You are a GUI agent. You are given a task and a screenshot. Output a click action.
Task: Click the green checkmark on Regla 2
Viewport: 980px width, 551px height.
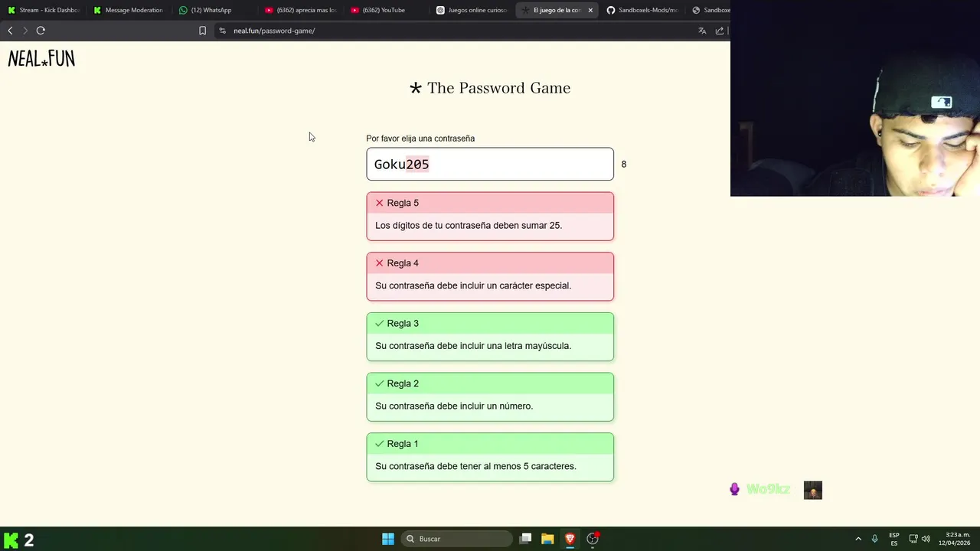pos(379,383)
